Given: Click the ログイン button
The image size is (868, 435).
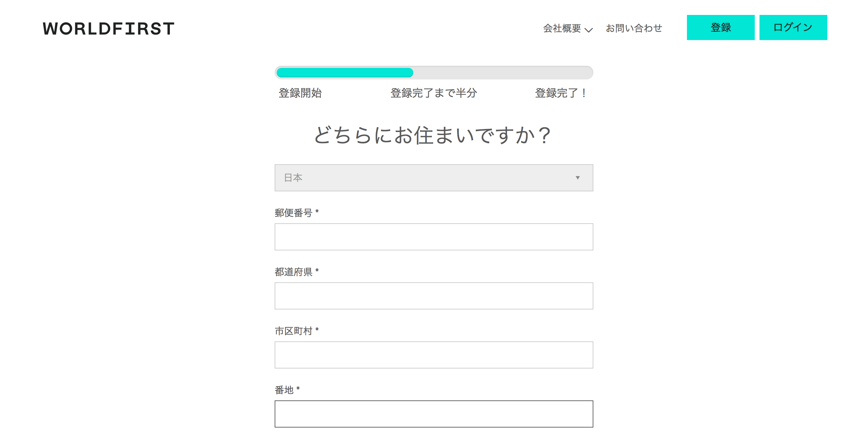Looking at the screenshot, I should (x=793, y=27).
